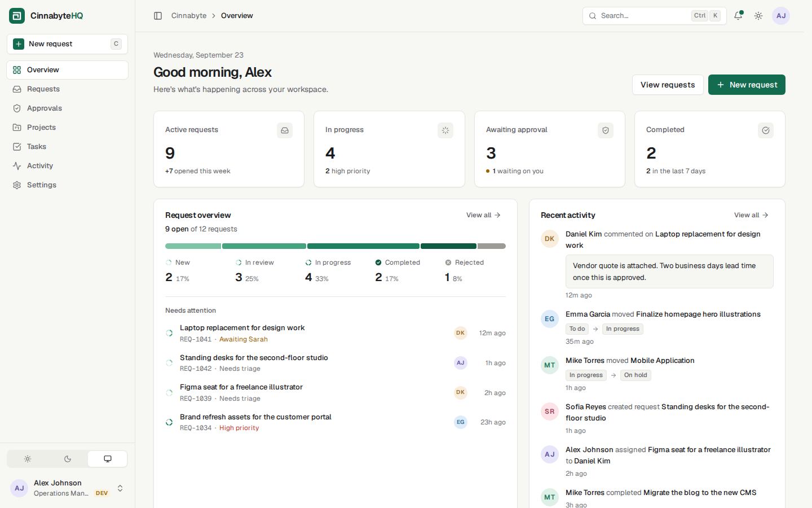Click the green New request button
This screenshot has height=508, width=812.
[747, 85]
